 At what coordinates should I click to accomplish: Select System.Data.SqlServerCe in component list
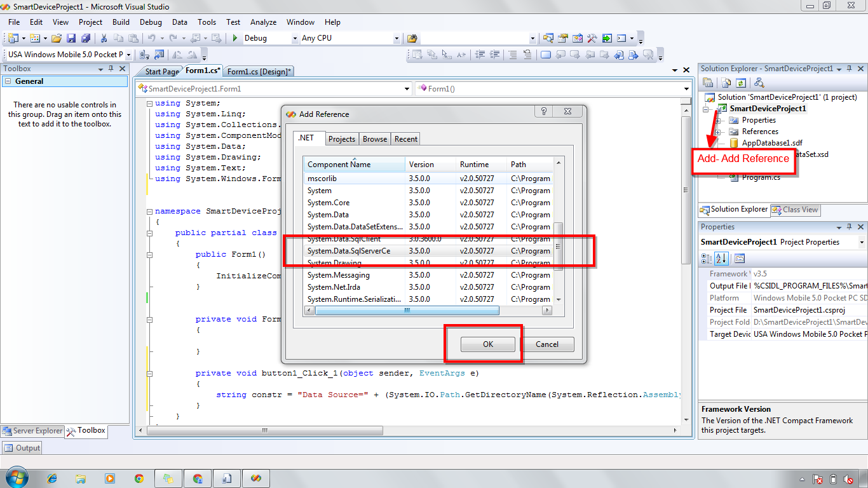(x=428, y=251)
